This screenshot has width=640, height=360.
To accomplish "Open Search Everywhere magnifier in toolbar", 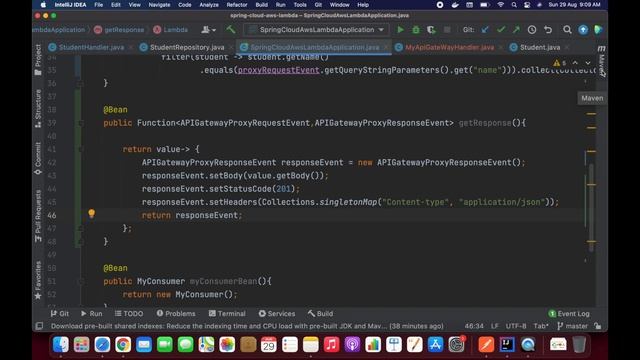I will click(x=567, y=30).
